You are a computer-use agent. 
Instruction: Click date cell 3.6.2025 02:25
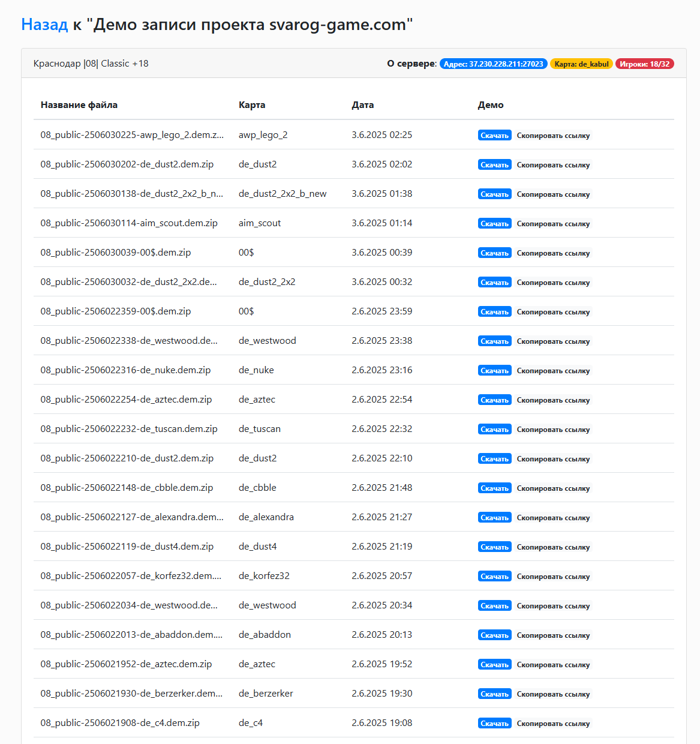[x=382, y=135]
